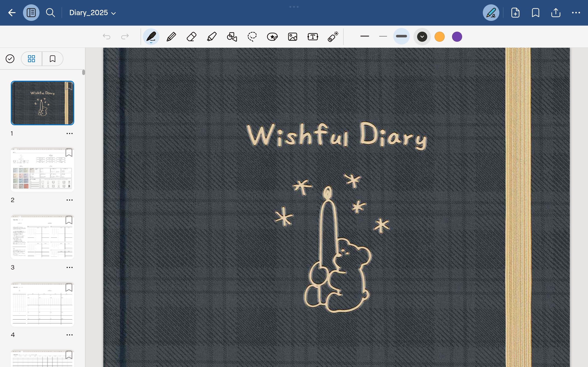Open the Diary_2025 title dropdown

point(92,13)
